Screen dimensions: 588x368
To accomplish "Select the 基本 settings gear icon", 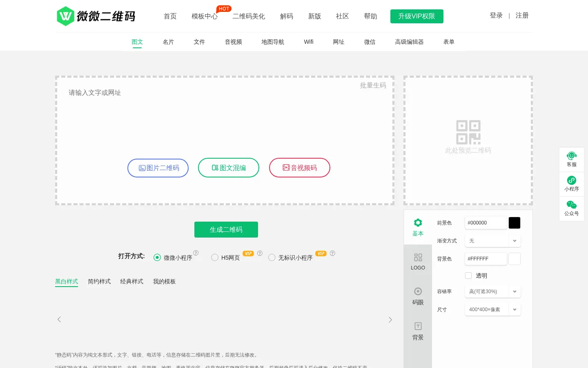I will (x=418, y=223).
